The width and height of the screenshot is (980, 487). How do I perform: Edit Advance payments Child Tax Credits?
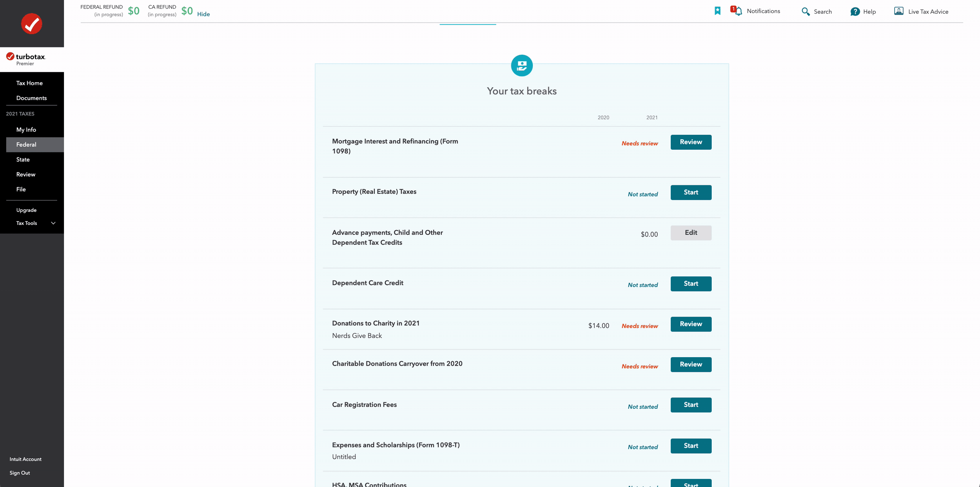tap(691, 233)
